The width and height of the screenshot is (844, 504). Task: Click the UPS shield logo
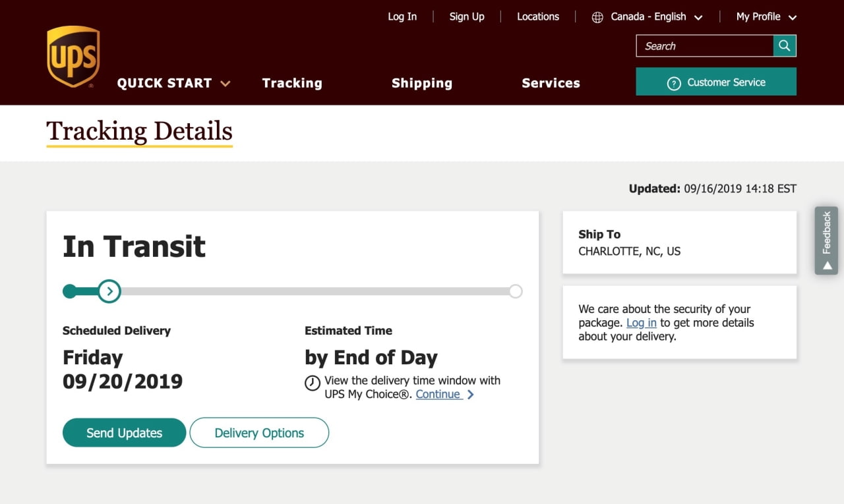click(x=73, y=57)
